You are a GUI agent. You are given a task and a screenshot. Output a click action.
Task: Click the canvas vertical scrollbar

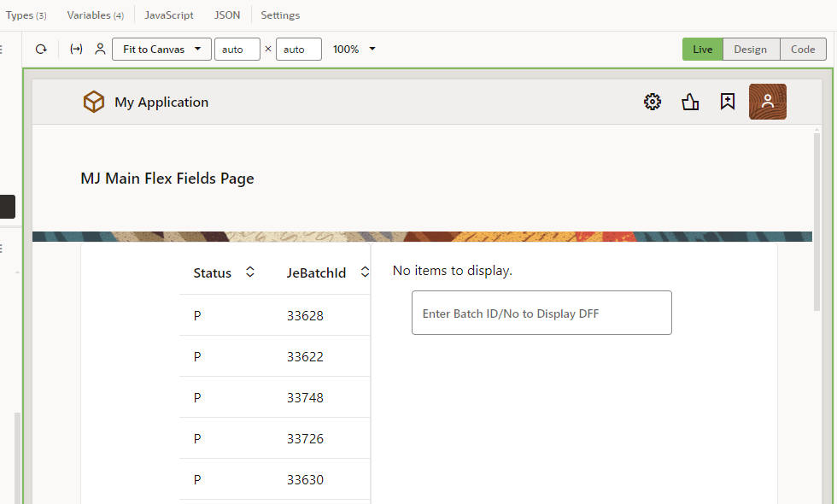(817, 222)
